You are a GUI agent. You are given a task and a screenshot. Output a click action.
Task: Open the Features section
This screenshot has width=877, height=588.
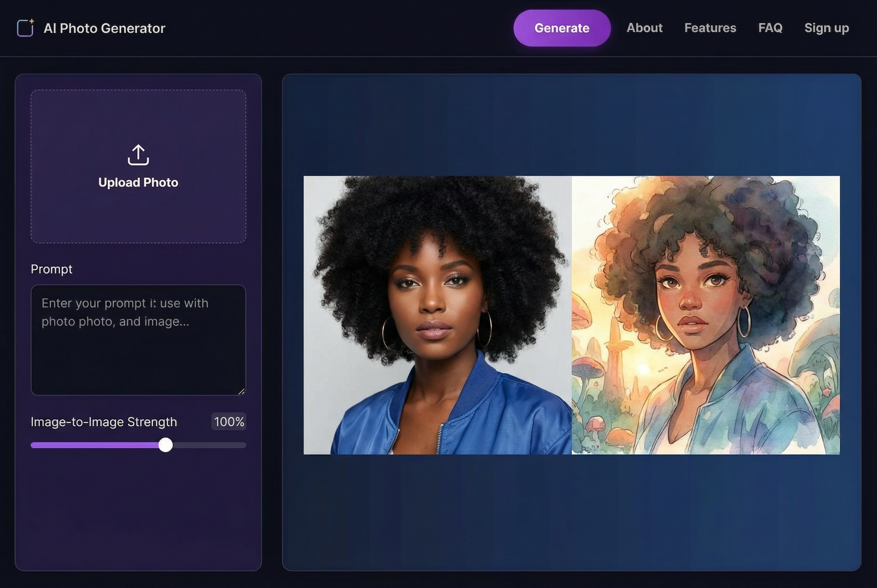[x=710, y=28]
